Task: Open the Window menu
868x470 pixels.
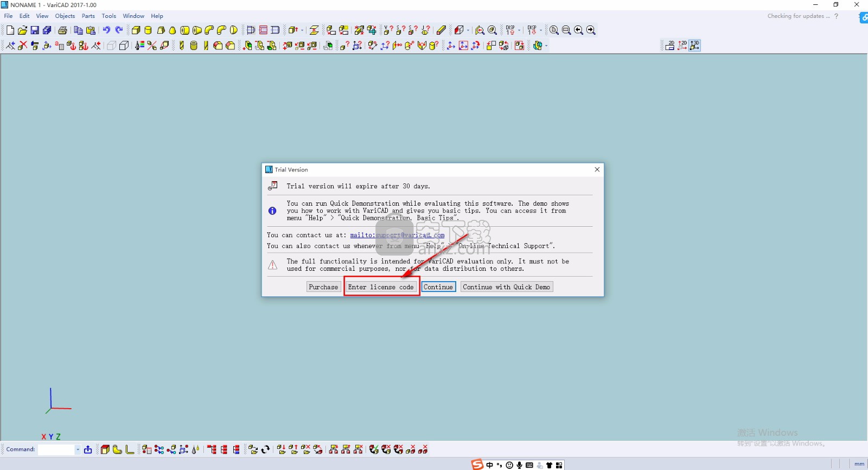Action: [x=133, y=16]
